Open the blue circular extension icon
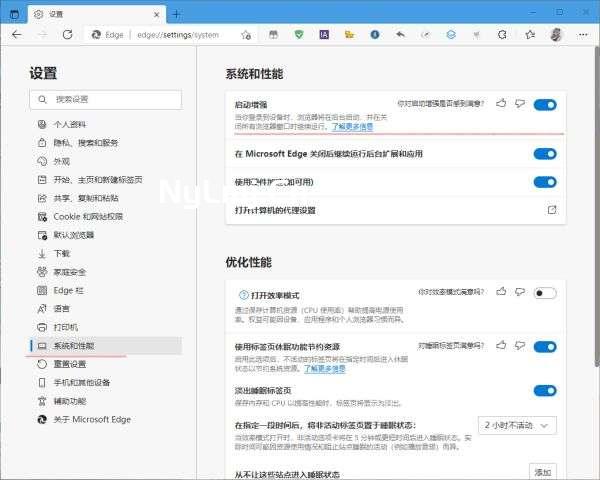Viewport: 600px width, 480px height. tap(375, 35)
